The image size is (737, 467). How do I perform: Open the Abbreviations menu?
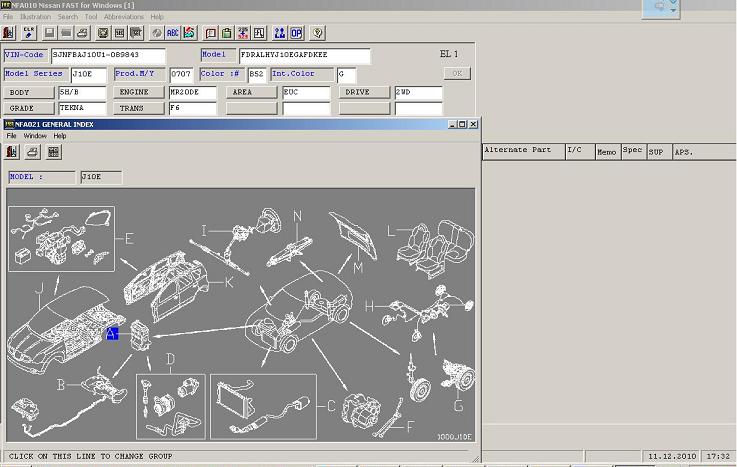point(124,16)
